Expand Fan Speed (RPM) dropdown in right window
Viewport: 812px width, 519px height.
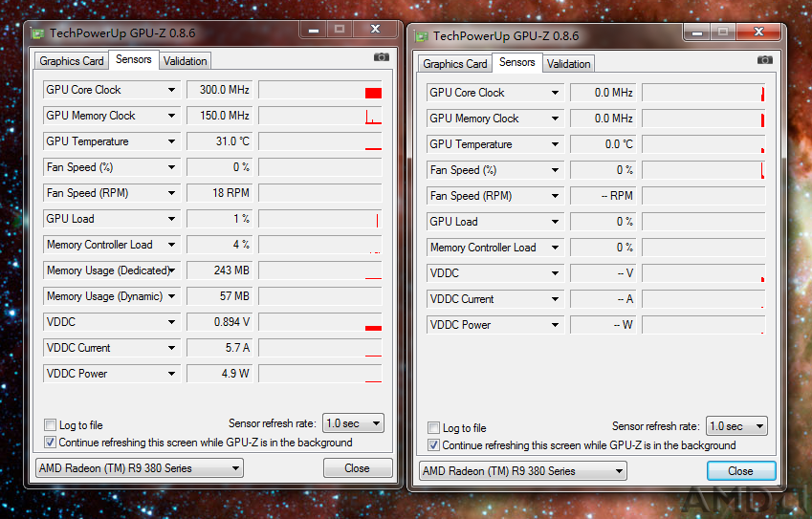tap(555, 196)
